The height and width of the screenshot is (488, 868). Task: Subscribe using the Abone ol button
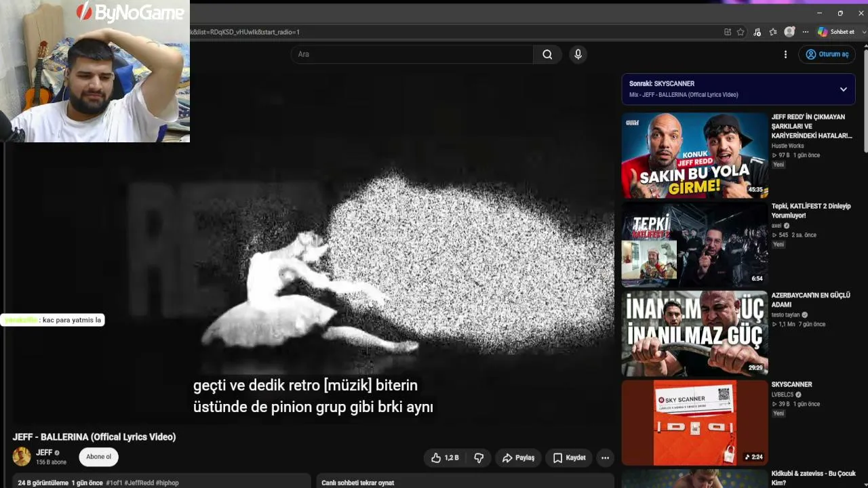pos(98,457)
